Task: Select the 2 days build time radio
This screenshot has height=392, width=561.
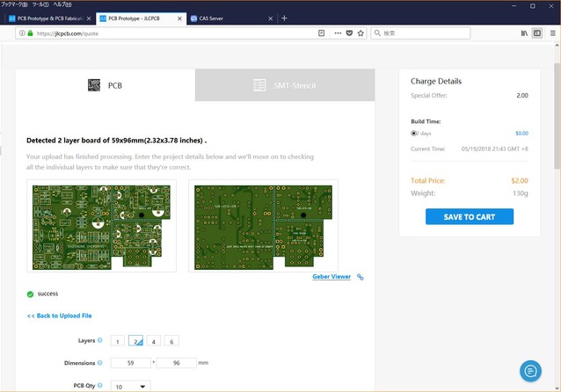Action: pyautogui.click(x=413, y=134)
